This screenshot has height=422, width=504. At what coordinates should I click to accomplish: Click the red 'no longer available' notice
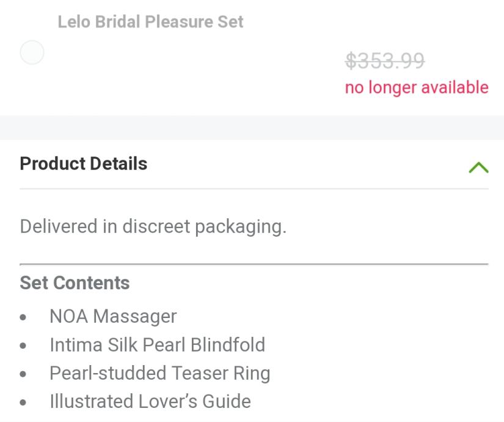[x=417, y=87]
